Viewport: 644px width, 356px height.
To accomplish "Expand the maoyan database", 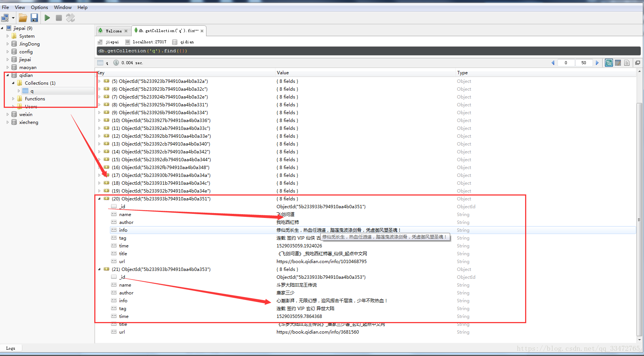I will [7, 67].
